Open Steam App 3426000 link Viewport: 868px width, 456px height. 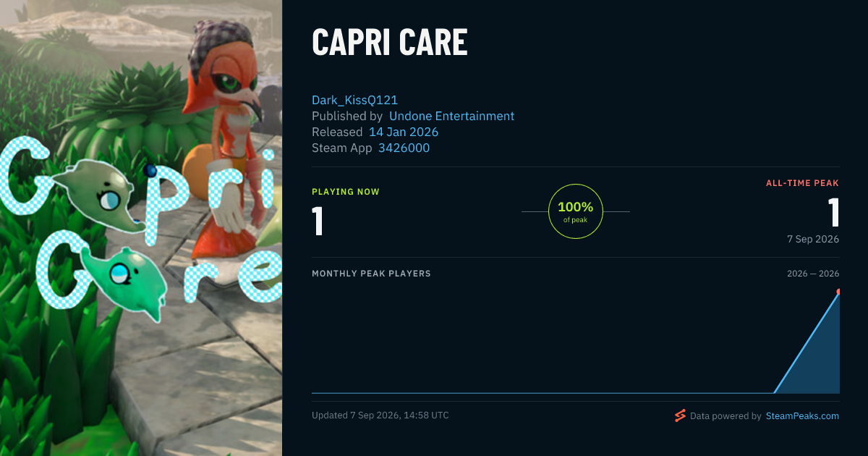click(x=404, y=148)
